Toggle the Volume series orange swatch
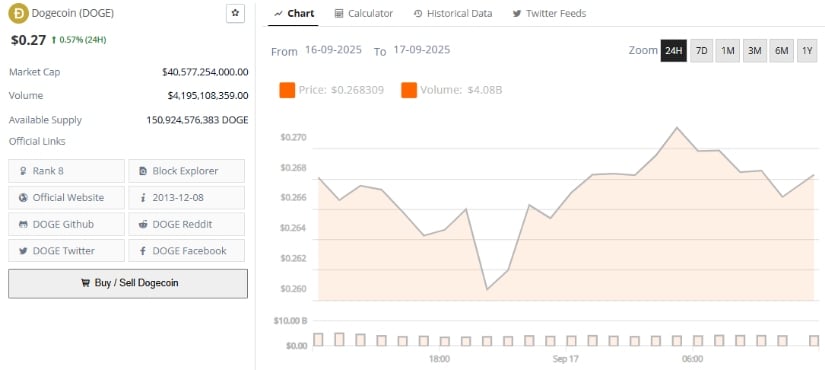Image resolution: width=825 pixels, height=370 pixels. click(409, 90)
